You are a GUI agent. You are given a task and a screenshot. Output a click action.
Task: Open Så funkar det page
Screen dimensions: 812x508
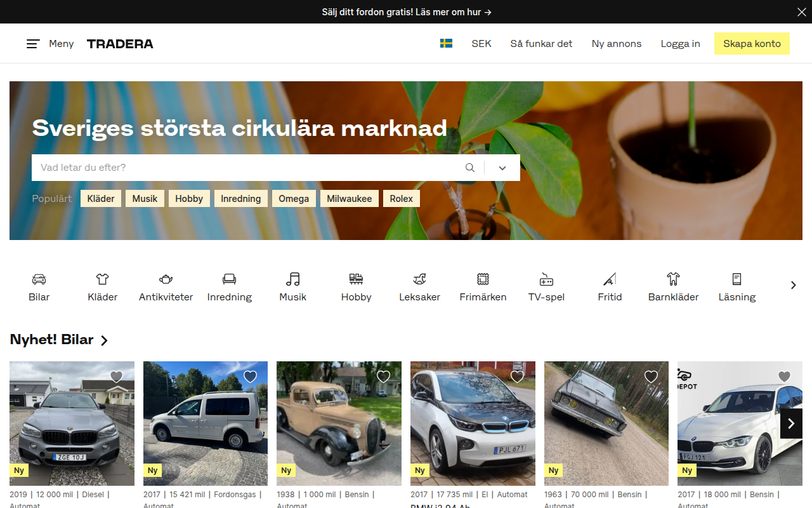pos(541,44)
